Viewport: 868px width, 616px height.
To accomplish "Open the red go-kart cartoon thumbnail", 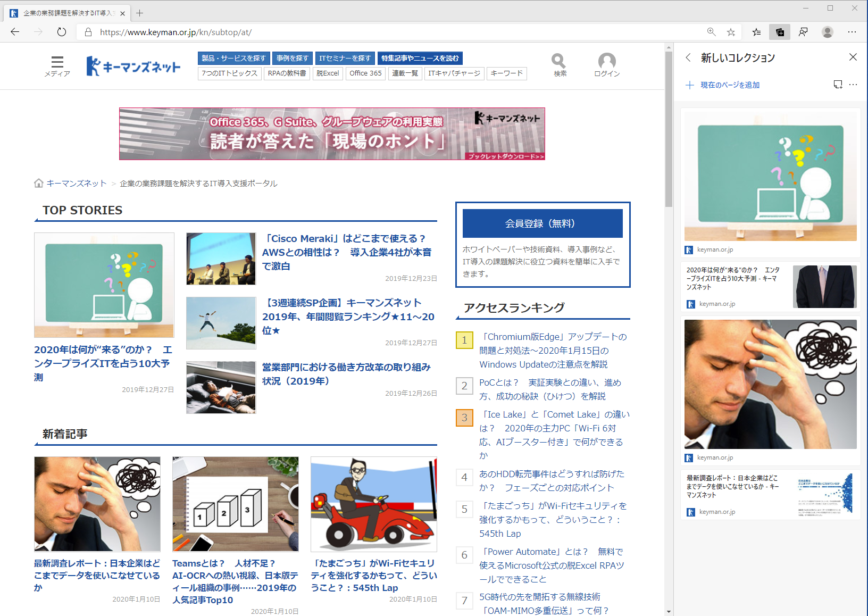I will tap(374, 504).
